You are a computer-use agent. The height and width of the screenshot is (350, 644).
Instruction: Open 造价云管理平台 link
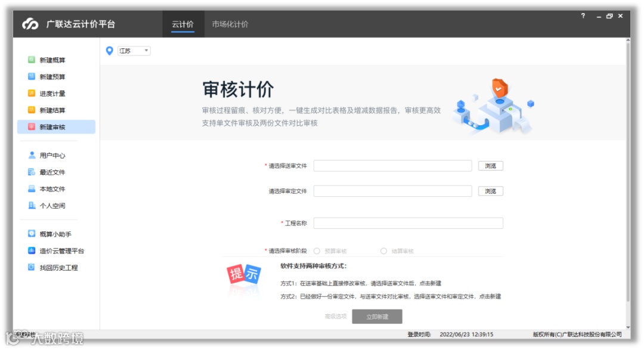click(61, 250)
